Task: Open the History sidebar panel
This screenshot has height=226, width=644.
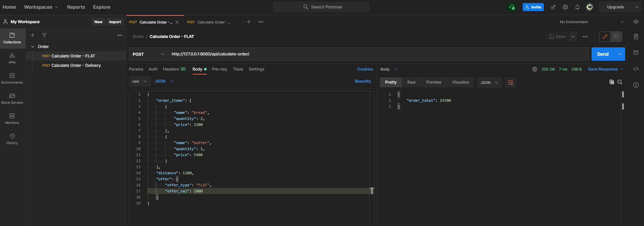Action: (x=12, y=139)
